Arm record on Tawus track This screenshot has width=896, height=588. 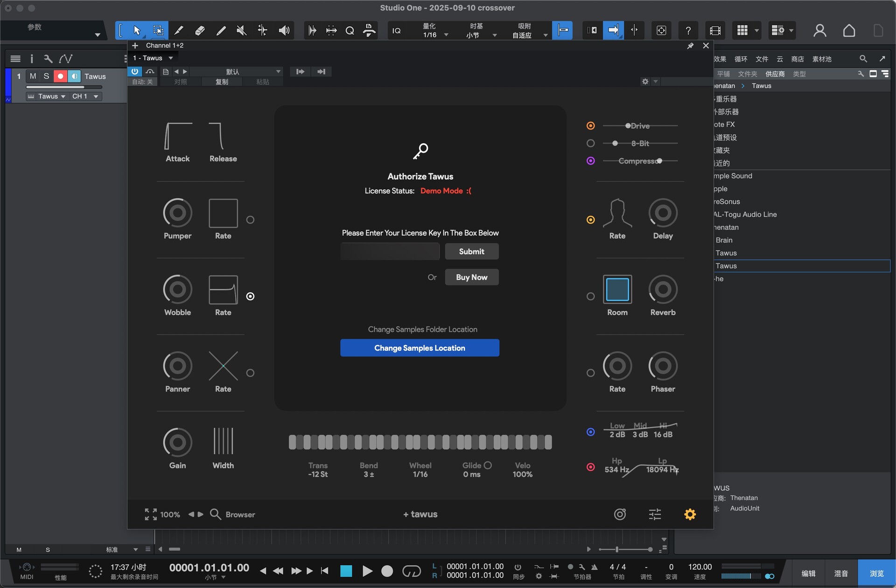[60, 76]
